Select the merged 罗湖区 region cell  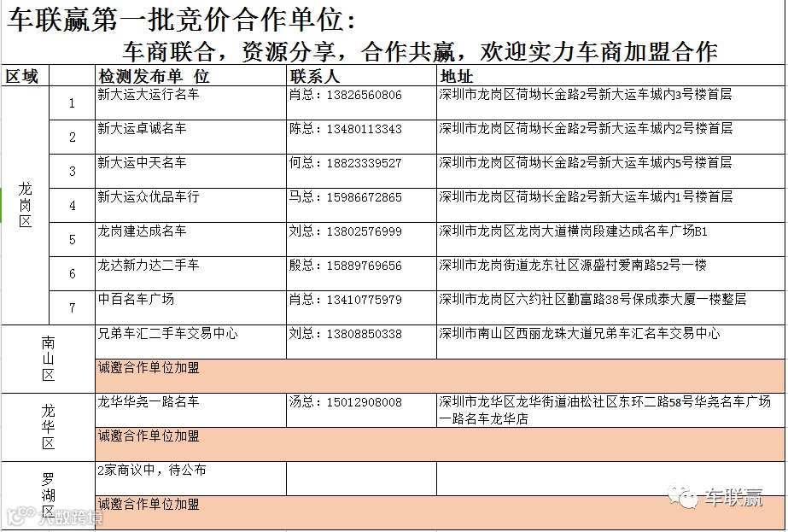point(49,495)
